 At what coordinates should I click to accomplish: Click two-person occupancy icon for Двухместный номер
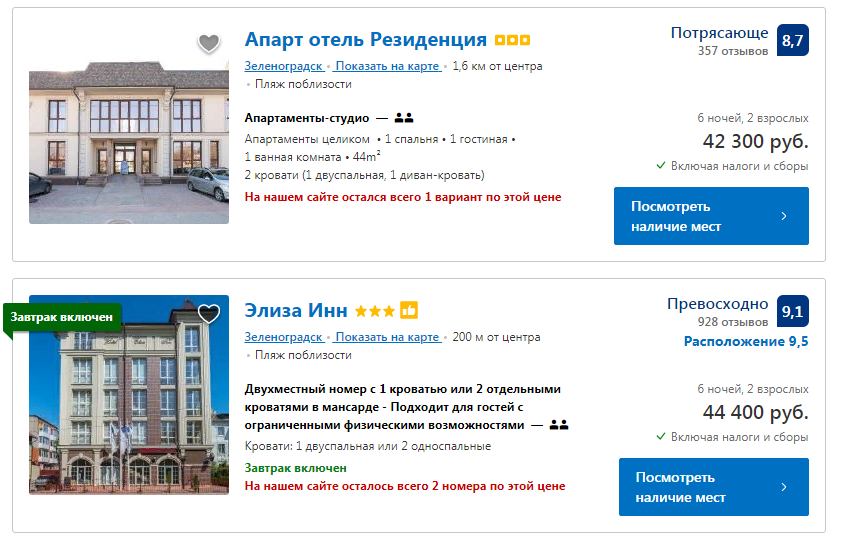559,425
